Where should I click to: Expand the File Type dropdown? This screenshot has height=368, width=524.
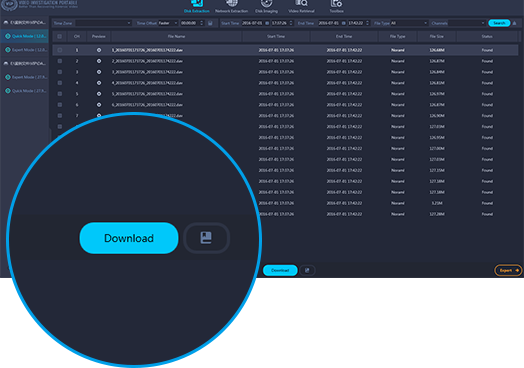coord(409,23)
